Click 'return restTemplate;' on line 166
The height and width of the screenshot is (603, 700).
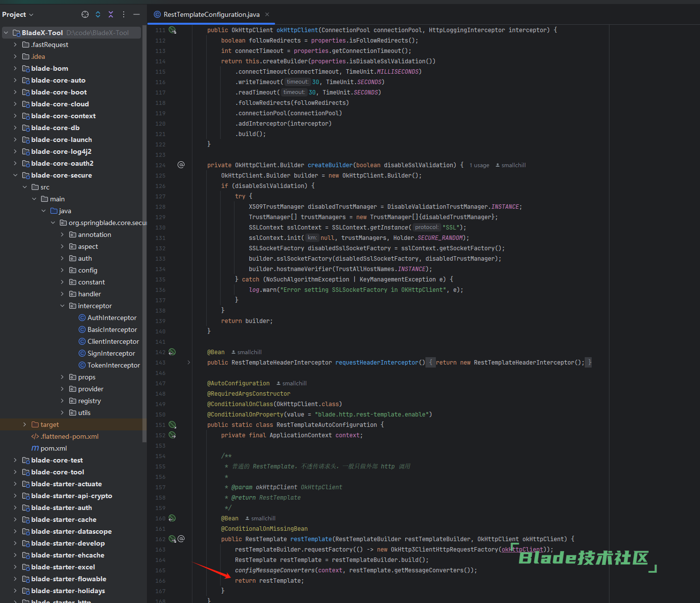coord(270,581)
